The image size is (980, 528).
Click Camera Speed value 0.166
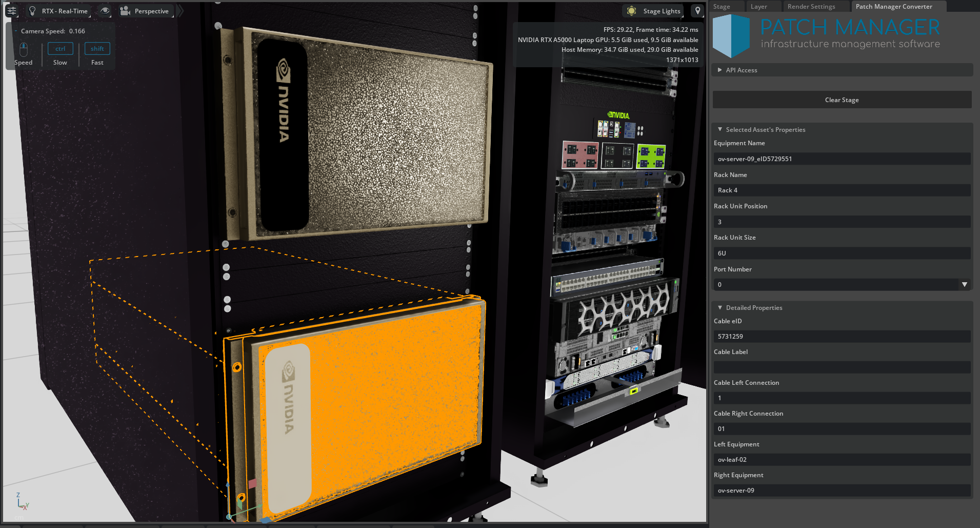click(x=77, y=31)
